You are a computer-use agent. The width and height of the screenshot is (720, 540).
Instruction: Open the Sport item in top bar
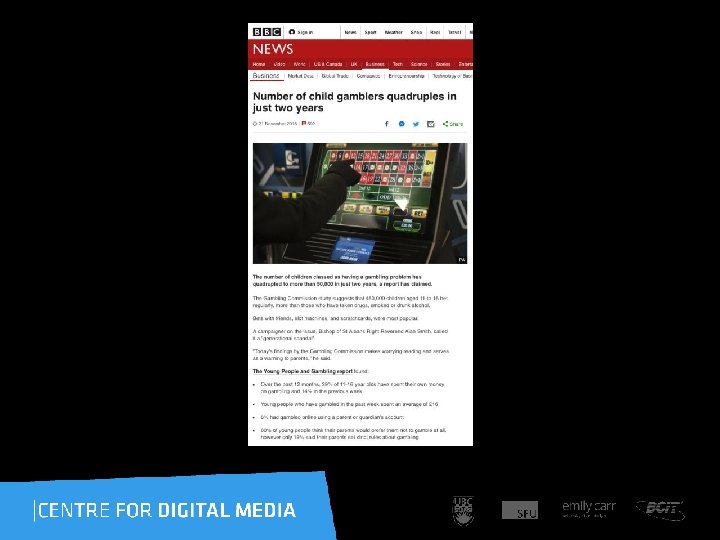coord(370,32)
